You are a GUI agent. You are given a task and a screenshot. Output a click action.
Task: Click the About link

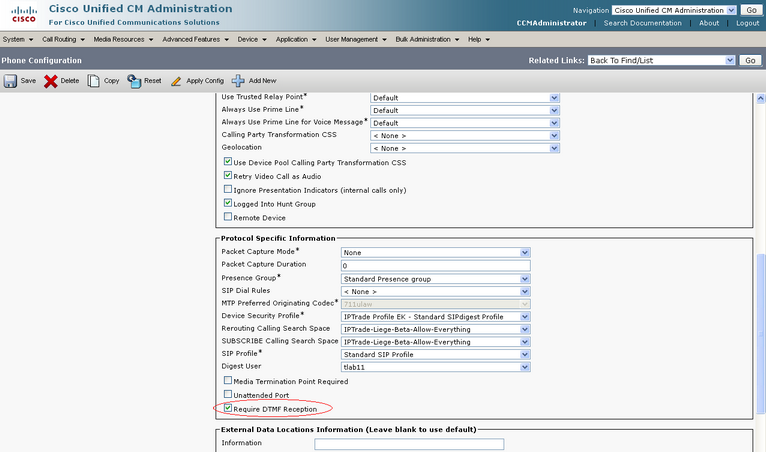pyautogui.click(x=709, y=23)
